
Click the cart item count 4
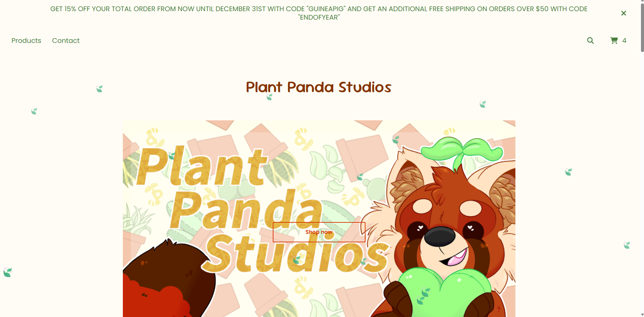click(x=624, y=41)
